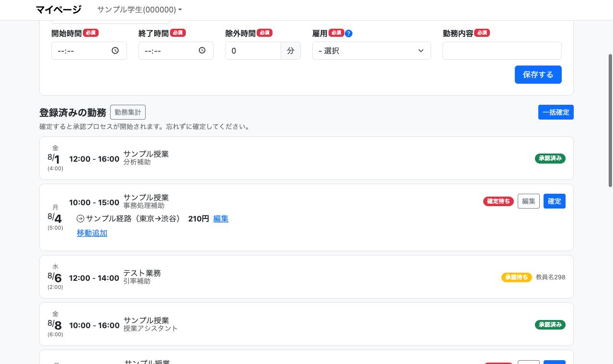Click 教員名298 text

click(551, 277)
